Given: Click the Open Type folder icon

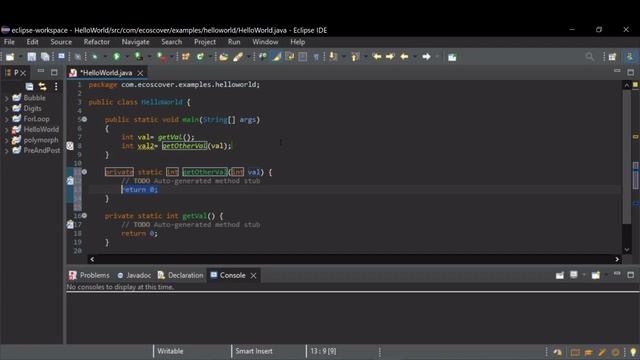Looking at the screenshot, I should [x=224, y=57].
